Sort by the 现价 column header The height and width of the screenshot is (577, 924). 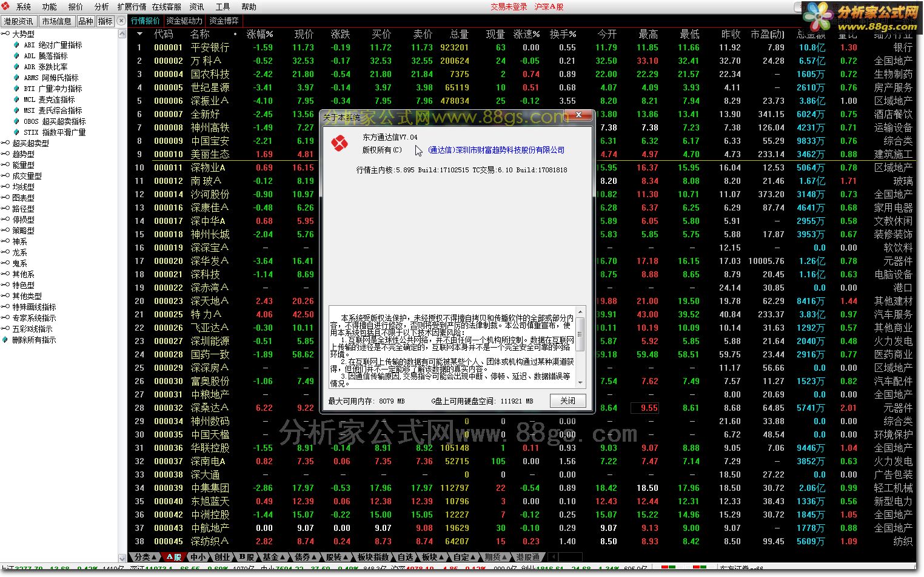coord(304,35)
